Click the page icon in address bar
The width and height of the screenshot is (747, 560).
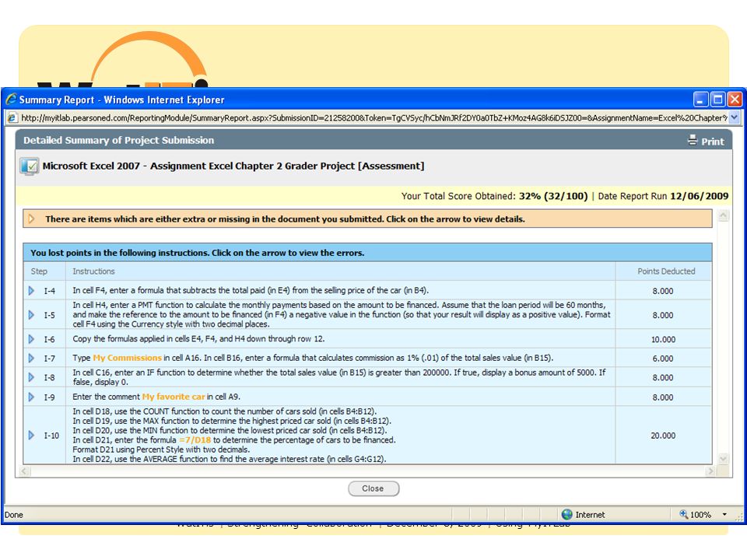12,117
